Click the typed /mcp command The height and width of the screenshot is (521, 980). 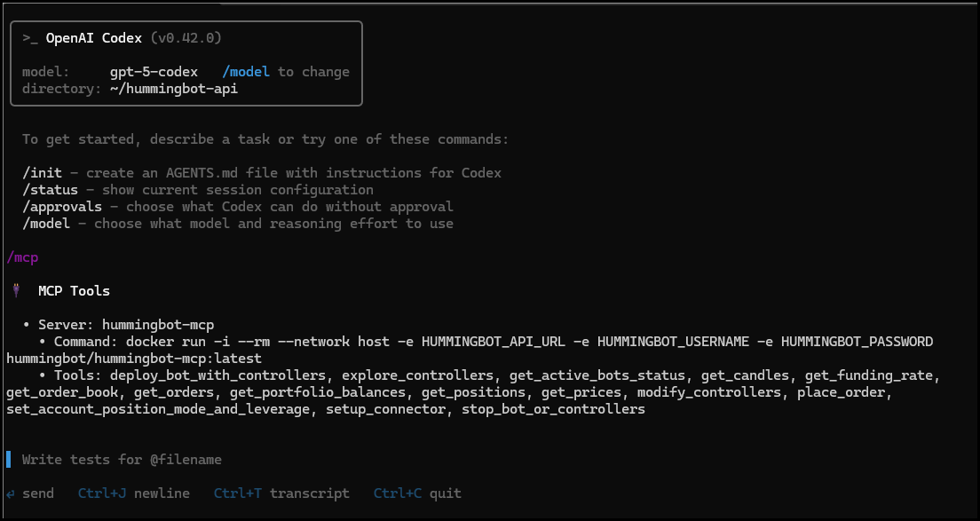[x=21, y=257]
